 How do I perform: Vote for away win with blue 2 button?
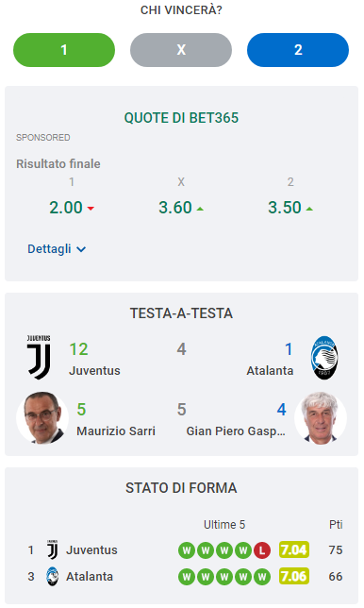[298, 50]
